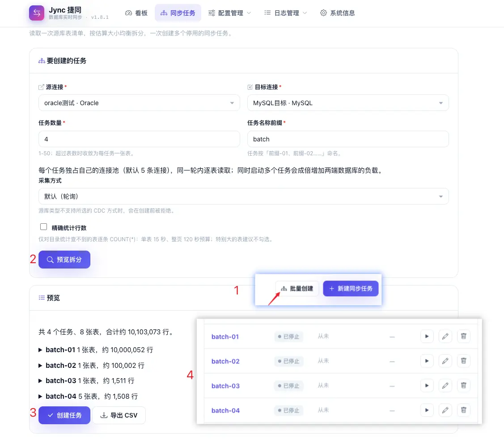Delete the batch-01 task with trash icon
This screenshot has width=504, height=439.
click(463, 337)
